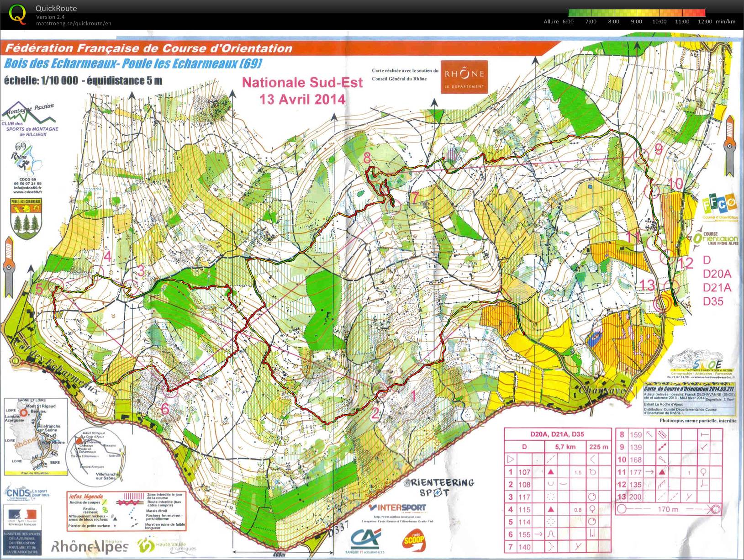Click the "5,7 km" course length cell
This screenshot has width=744, height=560.
565,447
